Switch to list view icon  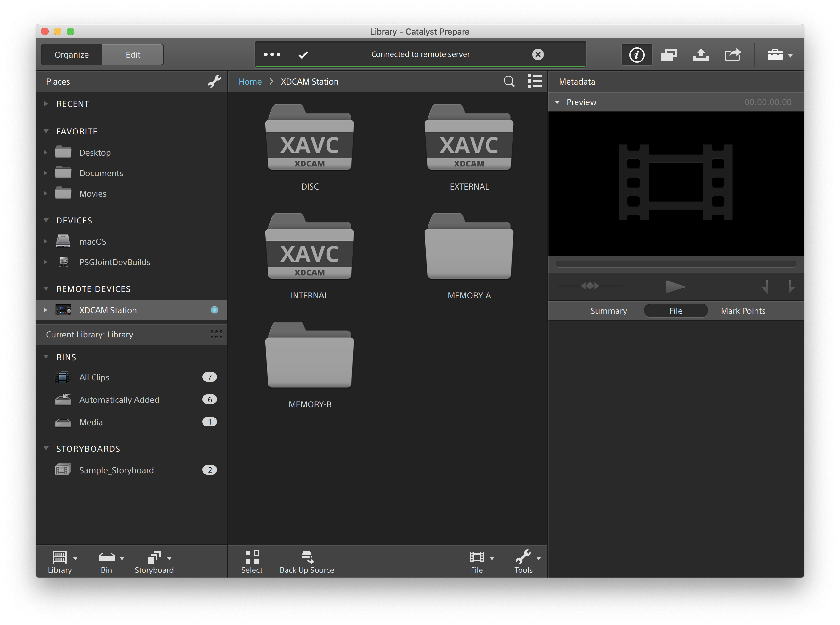coord(534,81)
